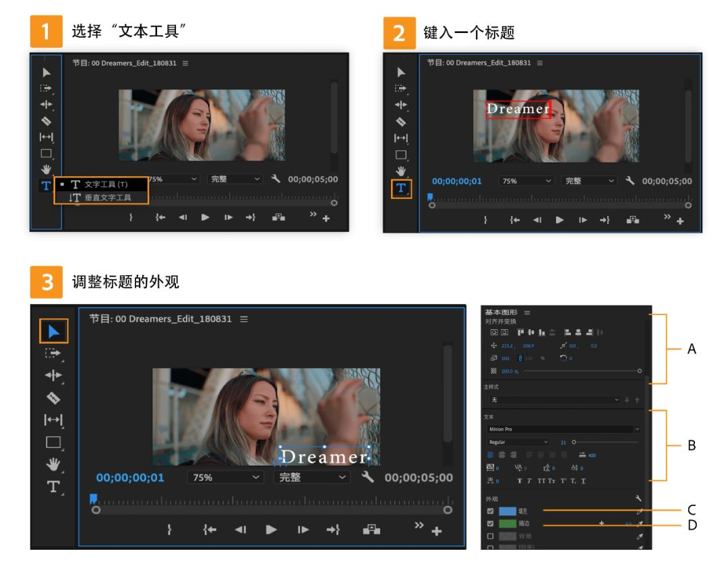The width and height of the screenshot is (728, 568).
Task: Click the push master style down arrow icon
Action: pyautogui.click(x=627, y=400)
